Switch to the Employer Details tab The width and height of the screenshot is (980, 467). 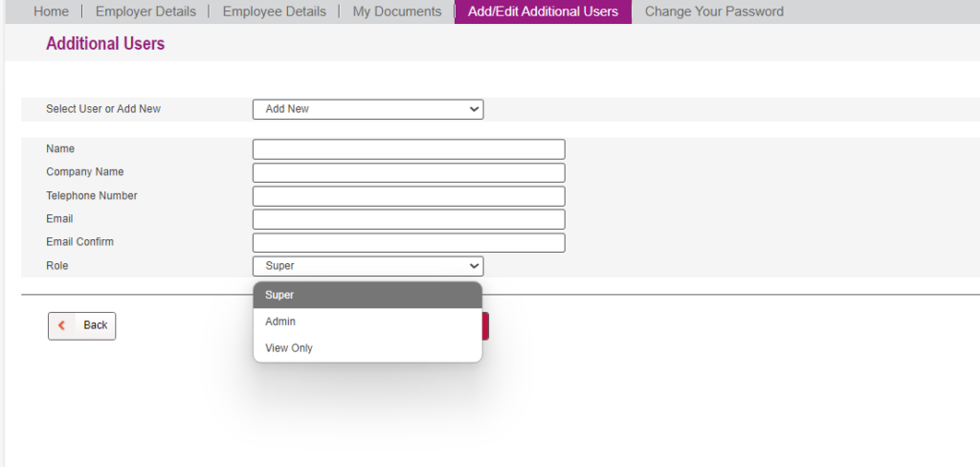[145, 11]
